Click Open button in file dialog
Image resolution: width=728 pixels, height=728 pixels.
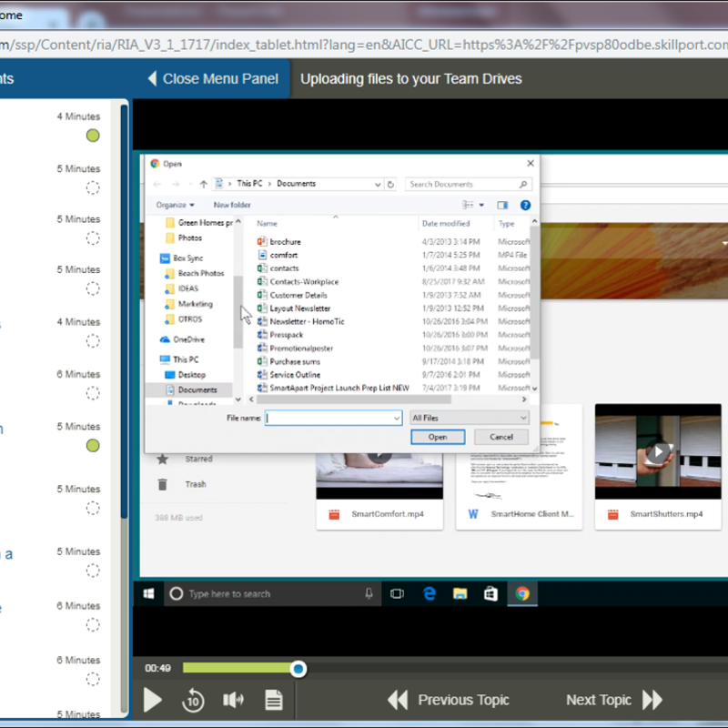coord(438,437)
